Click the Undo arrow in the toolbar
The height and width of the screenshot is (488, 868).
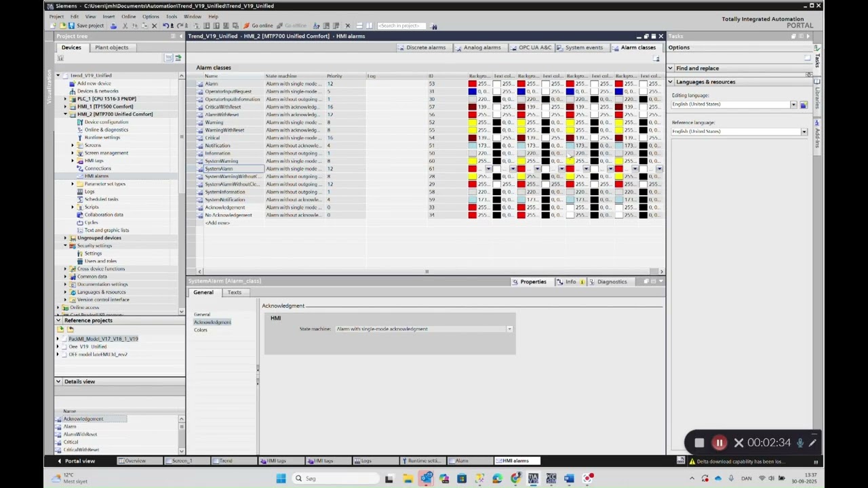pos(165,26)
